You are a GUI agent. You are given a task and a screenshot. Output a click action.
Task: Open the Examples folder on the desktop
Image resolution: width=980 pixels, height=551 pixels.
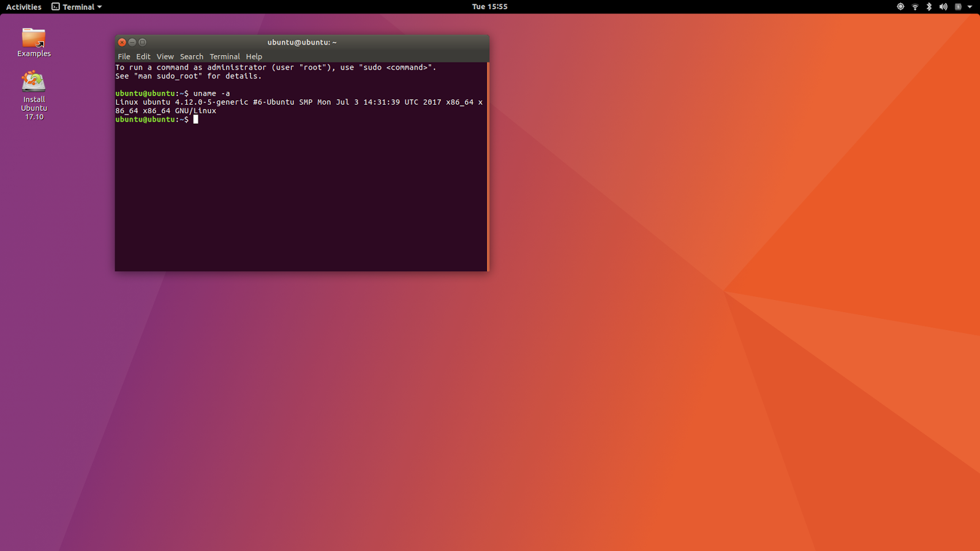pos(34,42)
